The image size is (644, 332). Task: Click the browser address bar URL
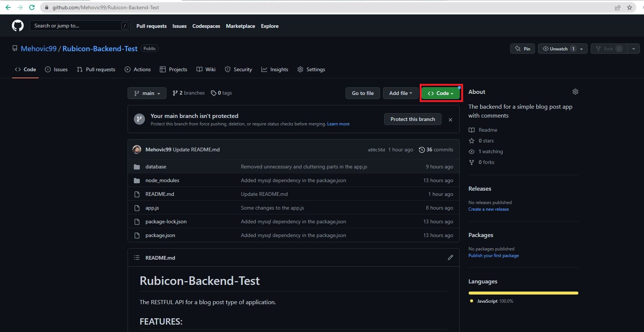click(x=106, y=7)
